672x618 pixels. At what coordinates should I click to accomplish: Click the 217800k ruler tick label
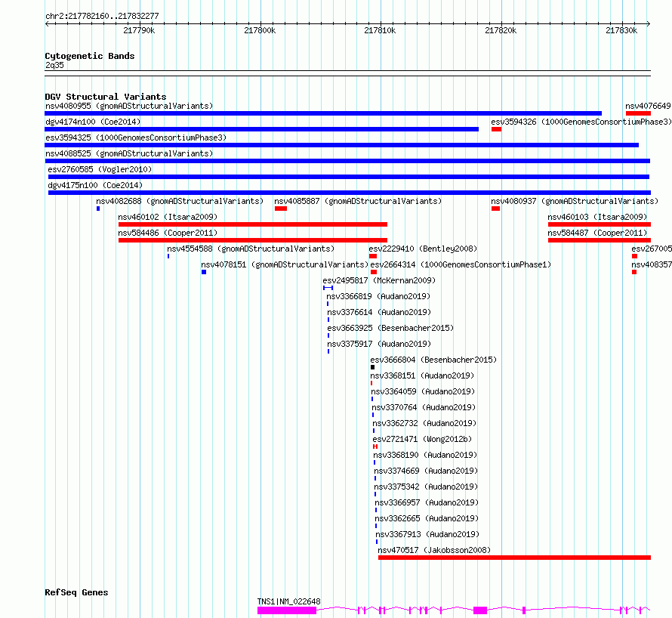click(260, 30)
